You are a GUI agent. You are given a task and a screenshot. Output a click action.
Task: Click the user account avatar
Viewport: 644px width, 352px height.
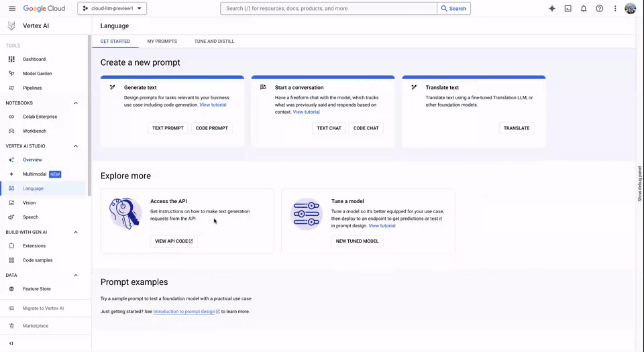pos(631,8)
